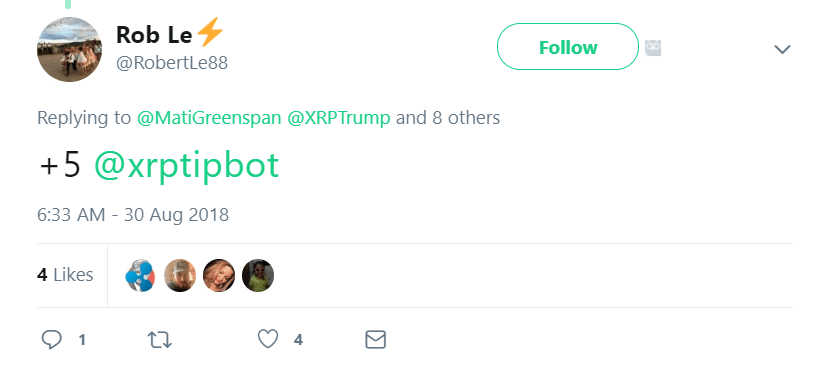The width and height of the screenshot is (835, 371).
Task: Open the @XRPTrump profile link
Action: 339,118
